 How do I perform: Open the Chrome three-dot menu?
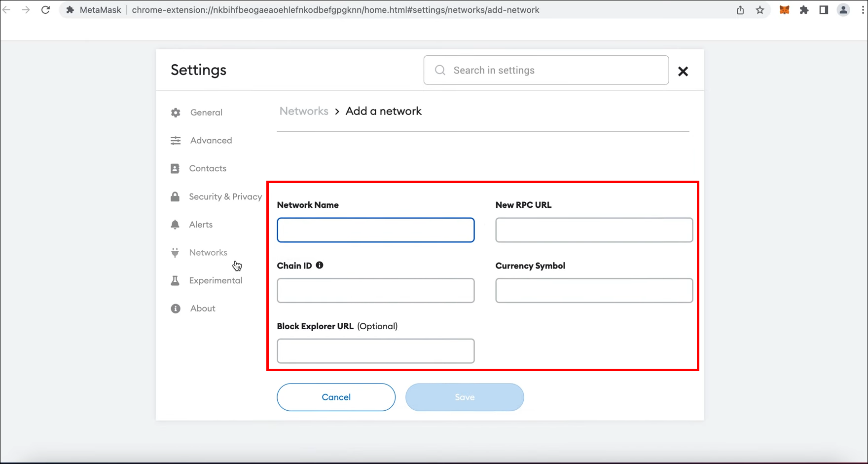[863, 10]
